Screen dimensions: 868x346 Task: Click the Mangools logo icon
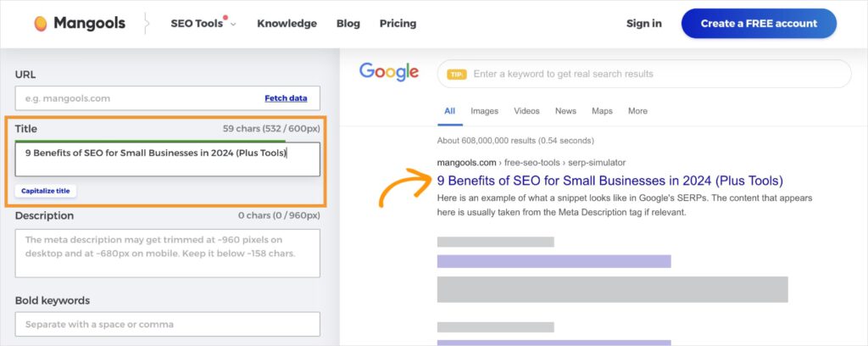41,23
